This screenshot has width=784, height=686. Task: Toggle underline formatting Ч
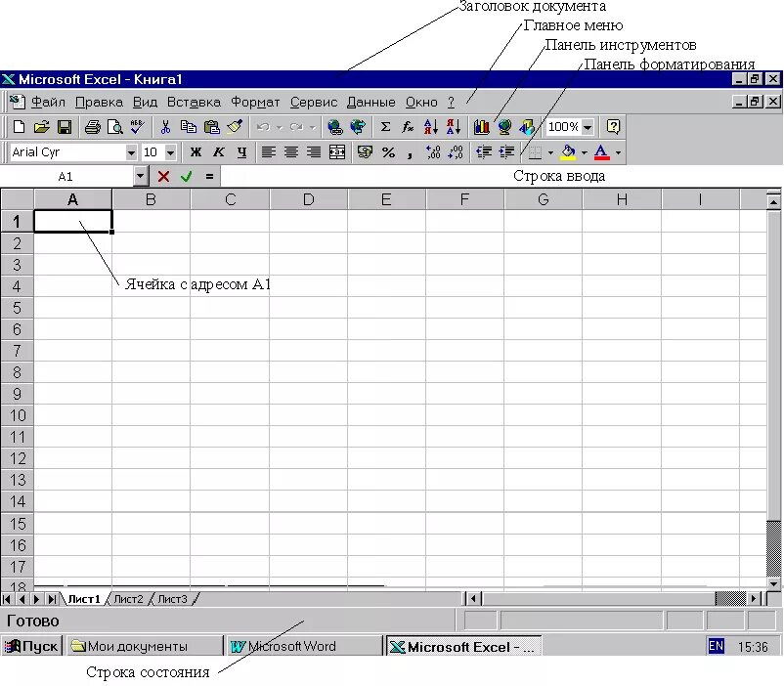coord(241,152)
